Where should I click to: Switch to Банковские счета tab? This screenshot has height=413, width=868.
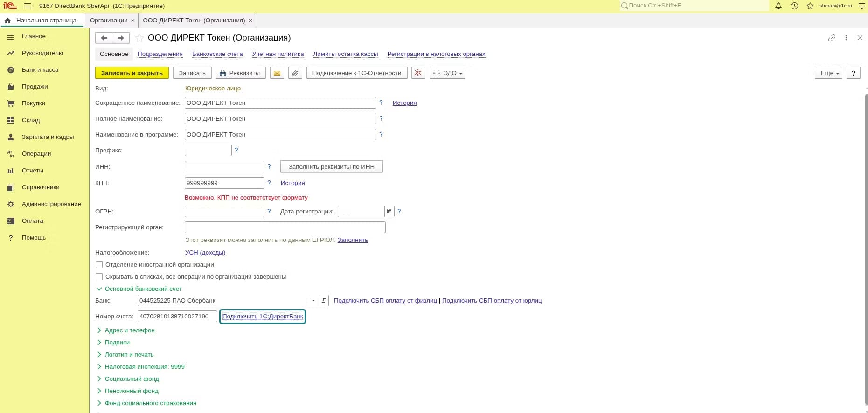(x=217, y=54)
